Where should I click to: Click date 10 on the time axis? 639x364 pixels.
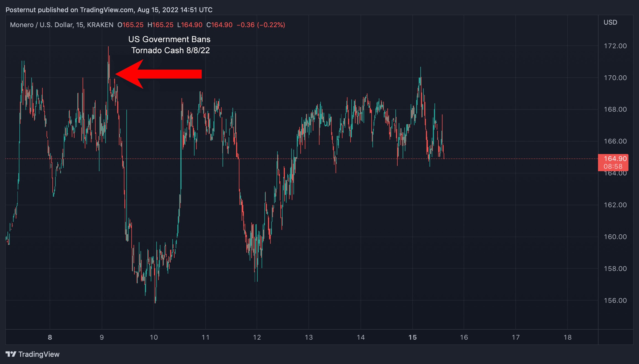click(154, 337)
